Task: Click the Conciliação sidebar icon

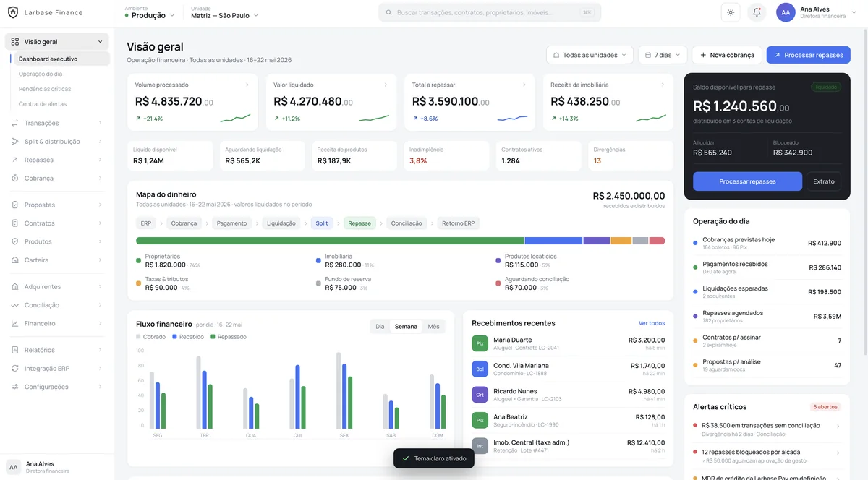Action: [14, 305]
